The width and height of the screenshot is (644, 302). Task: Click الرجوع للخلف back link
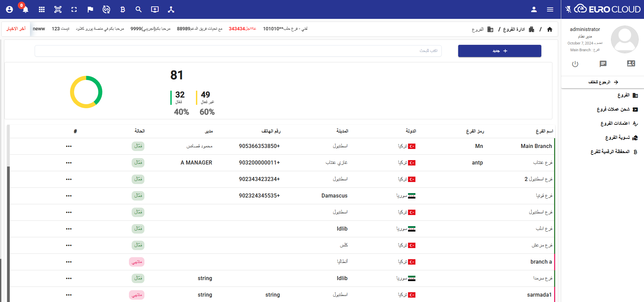603,82
